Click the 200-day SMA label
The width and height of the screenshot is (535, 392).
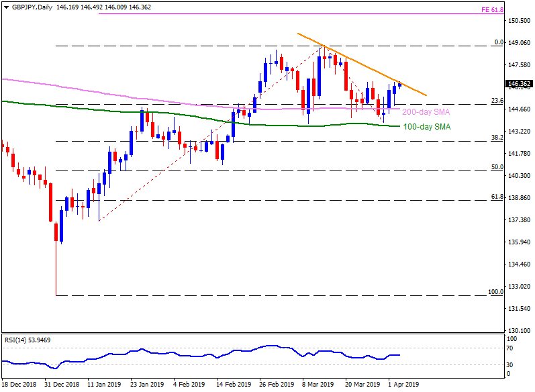coord(426,112)
